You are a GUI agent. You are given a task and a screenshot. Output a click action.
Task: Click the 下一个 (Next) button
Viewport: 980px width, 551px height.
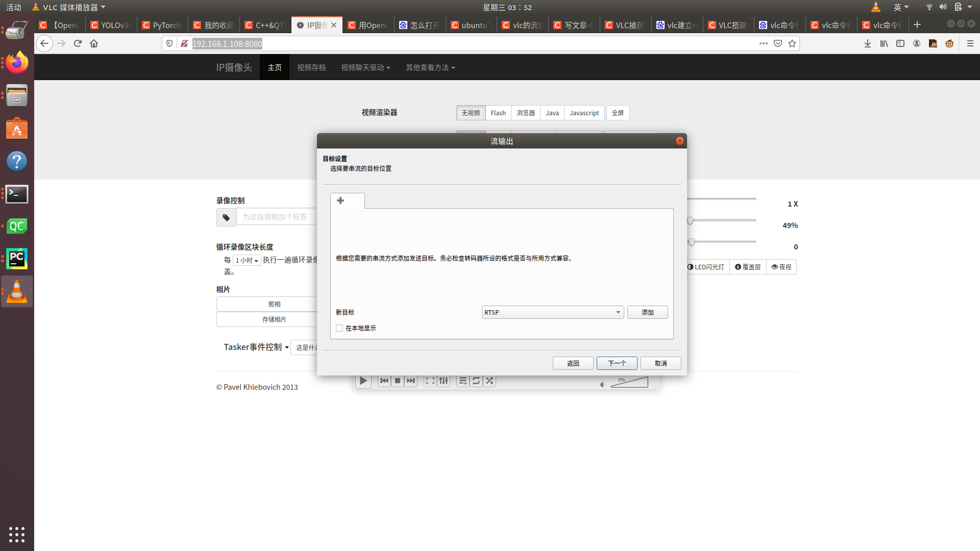617,363
